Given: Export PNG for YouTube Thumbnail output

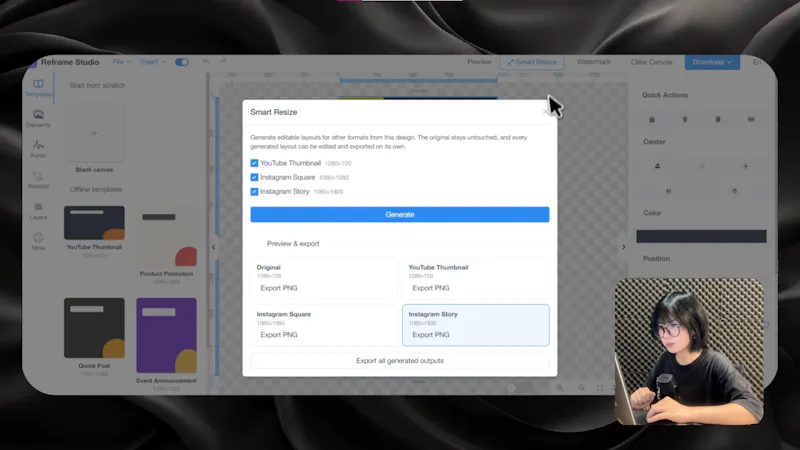Looking at the screenshot, I should tap(431, 288).
